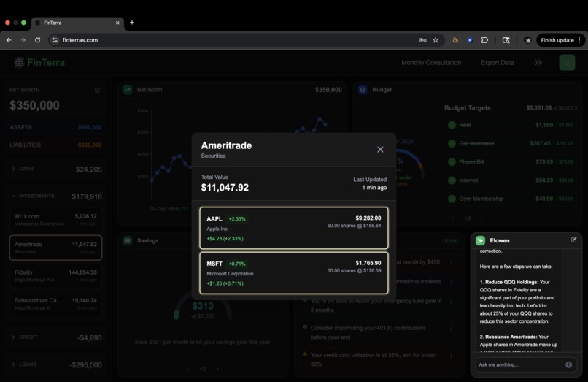This screenshot has width=588, height=382.
Task: Collapse the net worth sidebar icon
Action: tap(97, 90)
